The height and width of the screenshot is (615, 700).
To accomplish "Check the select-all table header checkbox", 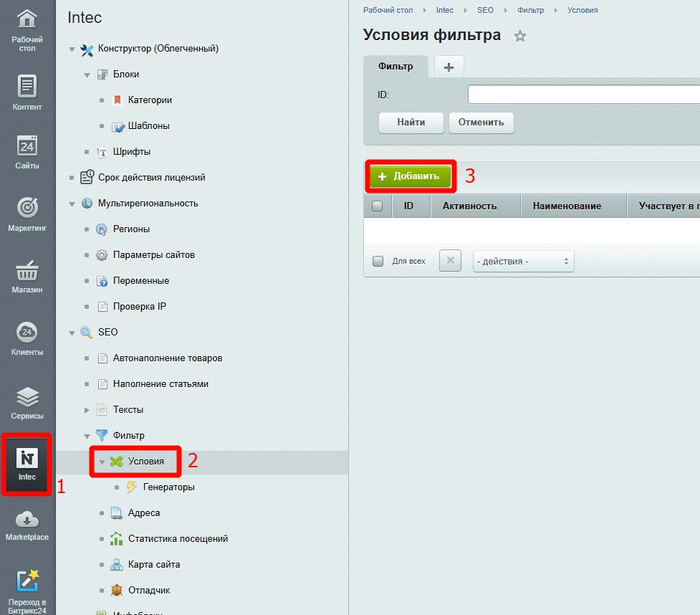I will tap(378, 206).
